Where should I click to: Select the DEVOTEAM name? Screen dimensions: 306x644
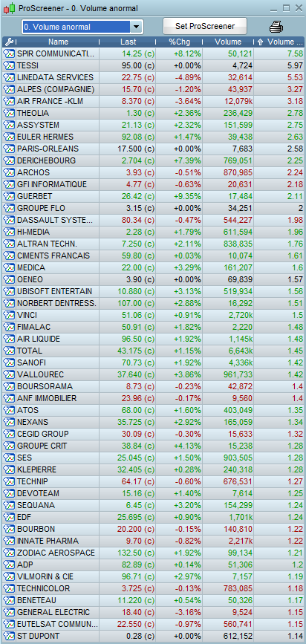(x=38, y=494)
